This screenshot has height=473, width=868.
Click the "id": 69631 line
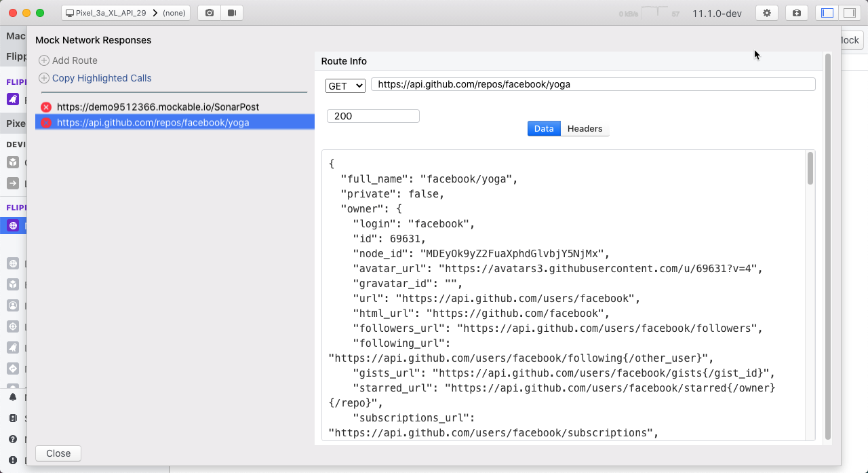389,239
